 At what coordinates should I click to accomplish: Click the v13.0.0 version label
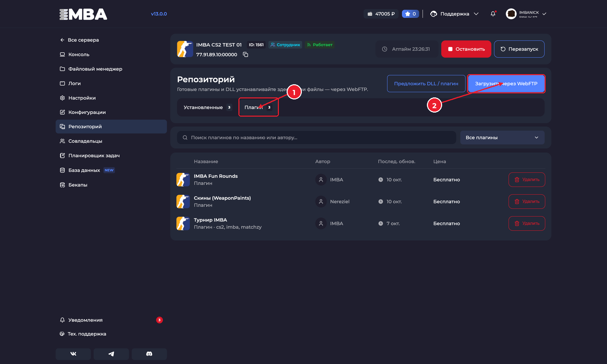159,14
